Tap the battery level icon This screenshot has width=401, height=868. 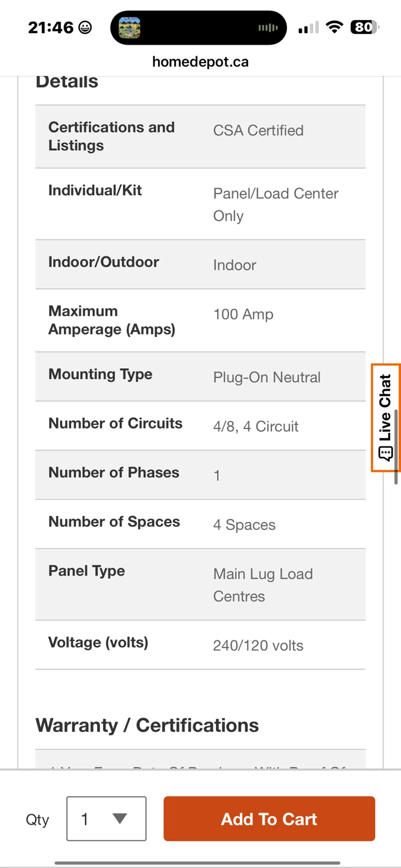click(x=365, y=27)
